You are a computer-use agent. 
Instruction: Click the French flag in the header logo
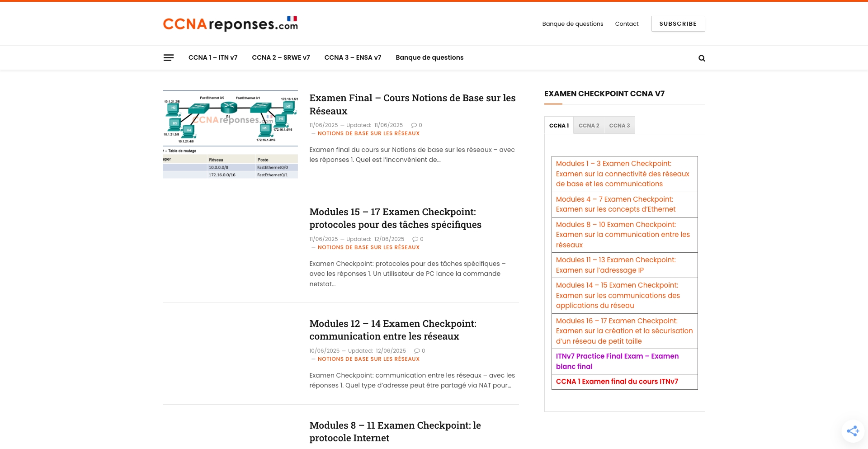coord(292,19)
